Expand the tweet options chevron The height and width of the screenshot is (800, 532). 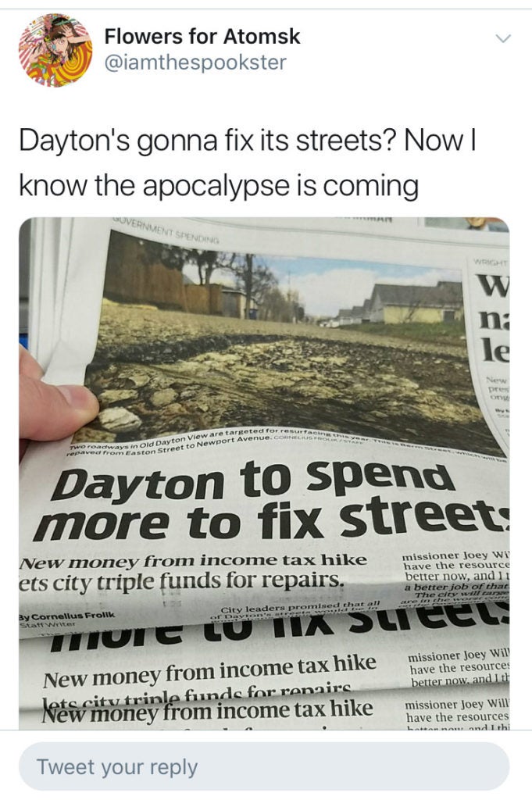(x=503, y=39)
